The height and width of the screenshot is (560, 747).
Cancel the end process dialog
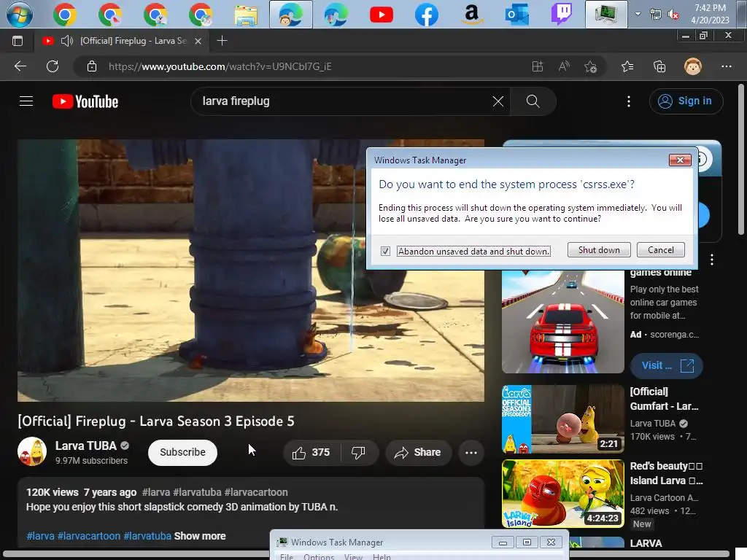pos(661,249)
